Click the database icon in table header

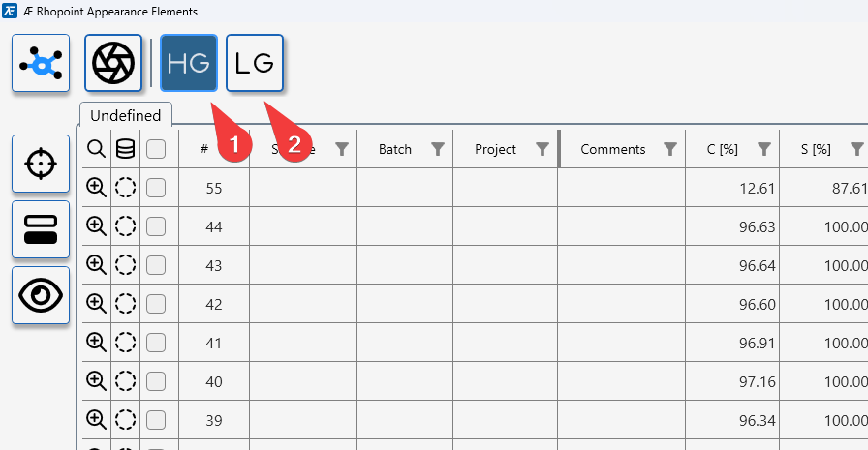(125, 149)
